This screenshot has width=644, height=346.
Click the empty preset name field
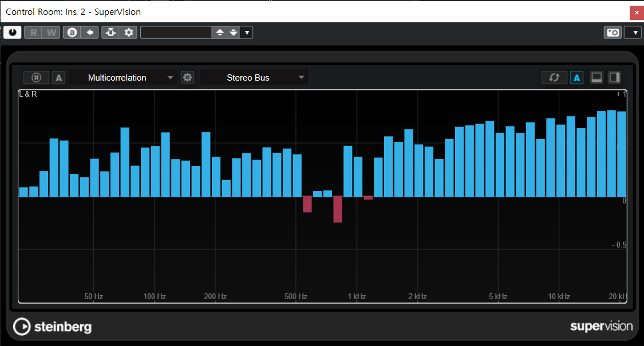pyautogui.click(x=176, y=33)
